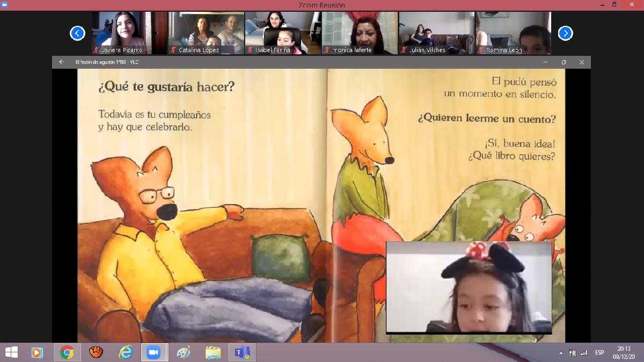Open the network signal tray icon
This screenshot has width=644, height=362.
click(584, 353)
